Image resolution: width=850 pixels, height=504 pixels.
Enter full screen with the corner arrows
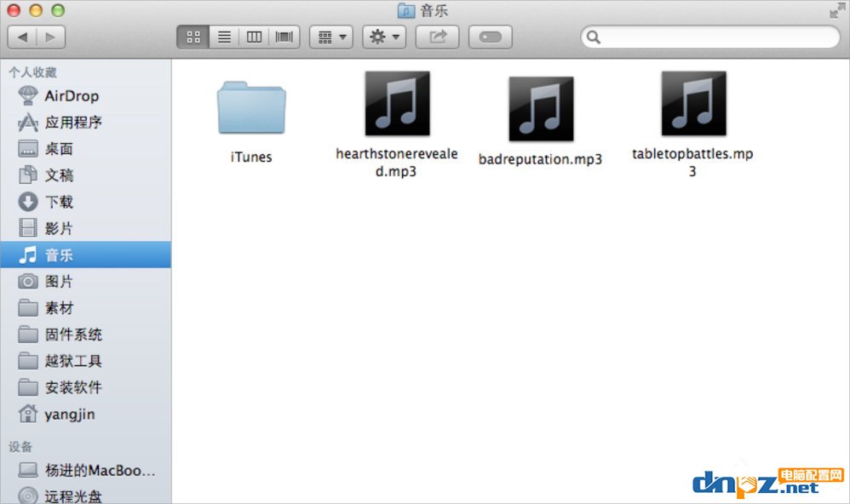pyautogui.click(x=836, y=10)
